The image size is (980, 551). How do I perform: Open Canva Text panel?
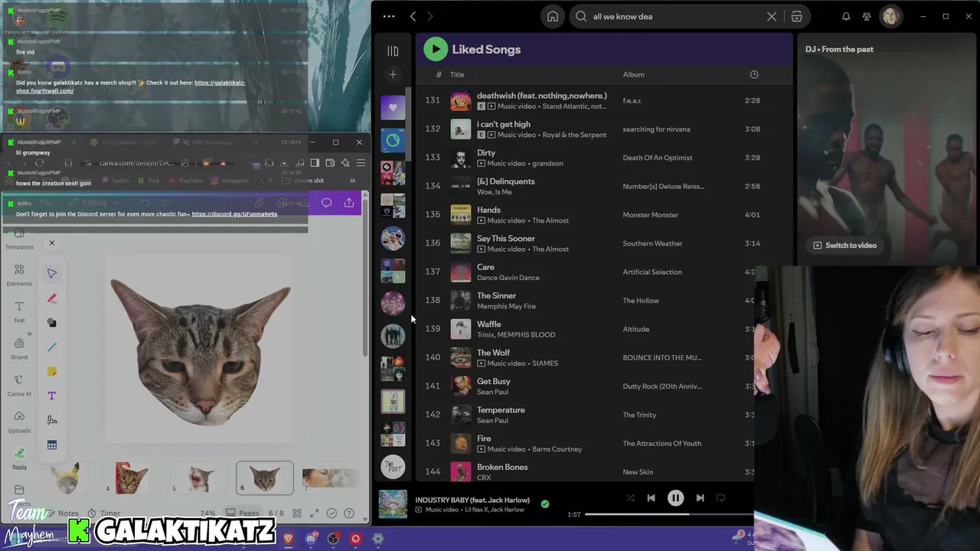(19, 311)
